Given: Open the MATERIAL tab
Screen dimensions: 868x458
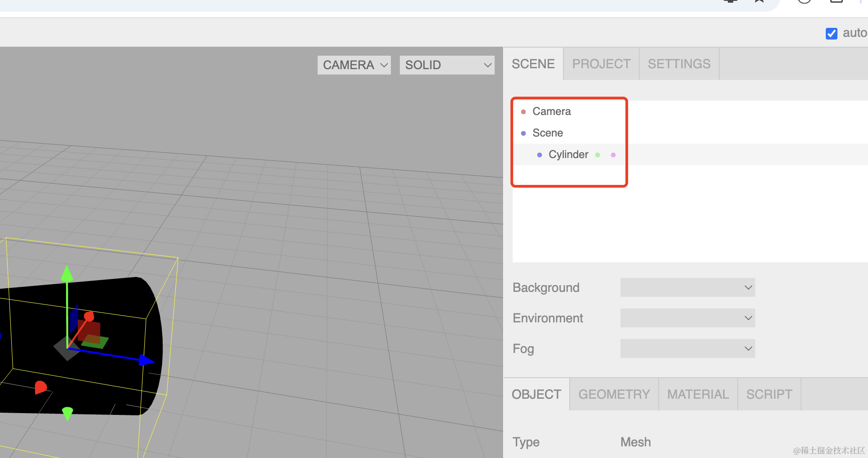Looking at the screenshot, I should pos(698,394).
